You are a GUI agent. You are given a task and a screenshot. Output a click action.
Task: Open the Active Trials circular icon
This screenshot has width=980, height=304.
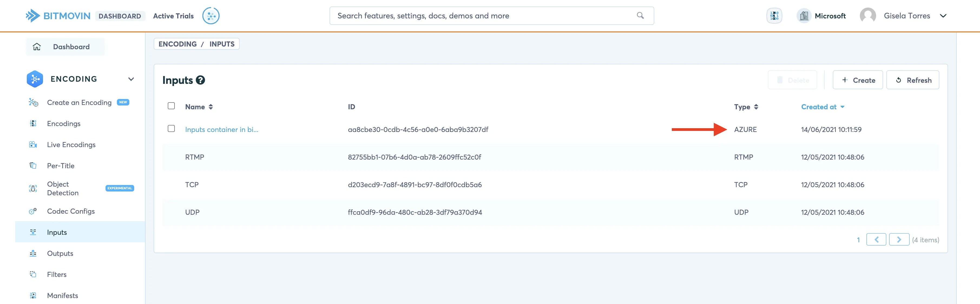click(211, 16)
